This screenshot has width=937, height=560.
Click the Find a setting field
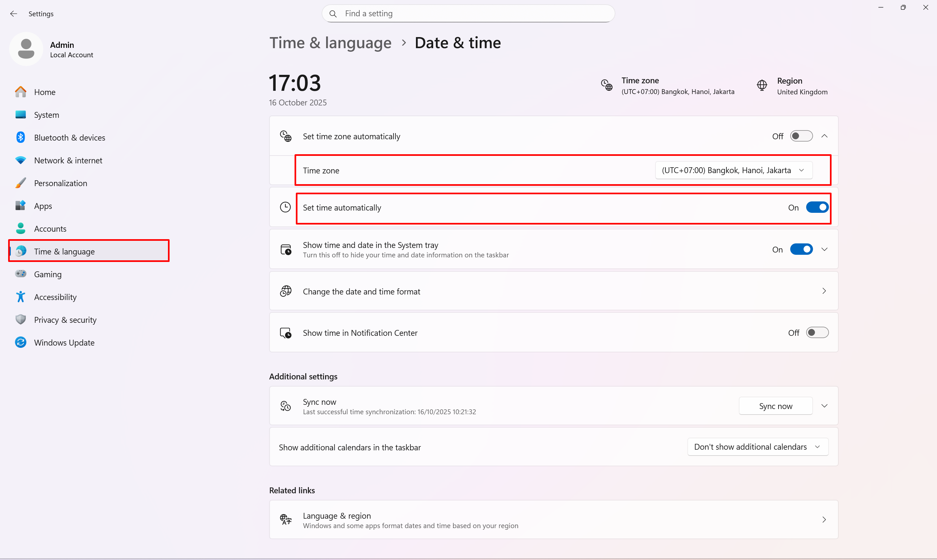click(x=468, y=14)
